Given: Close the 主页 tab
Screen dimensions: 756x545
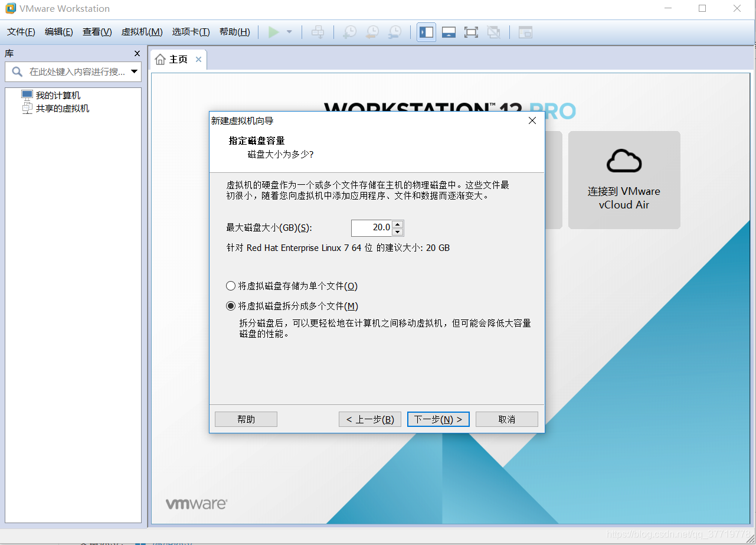Looking at the screenshot, I should coord(198,59).
